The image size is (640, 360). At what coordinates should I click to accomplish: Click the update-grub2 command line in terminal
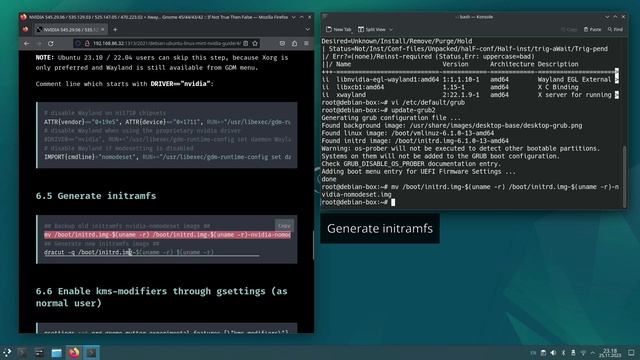point(378,110)
